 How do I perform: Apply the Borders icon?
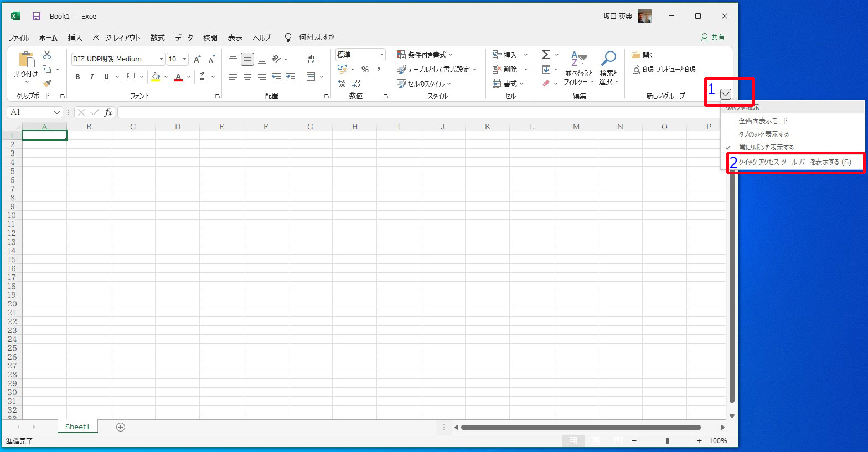click(x=131, y=77)
